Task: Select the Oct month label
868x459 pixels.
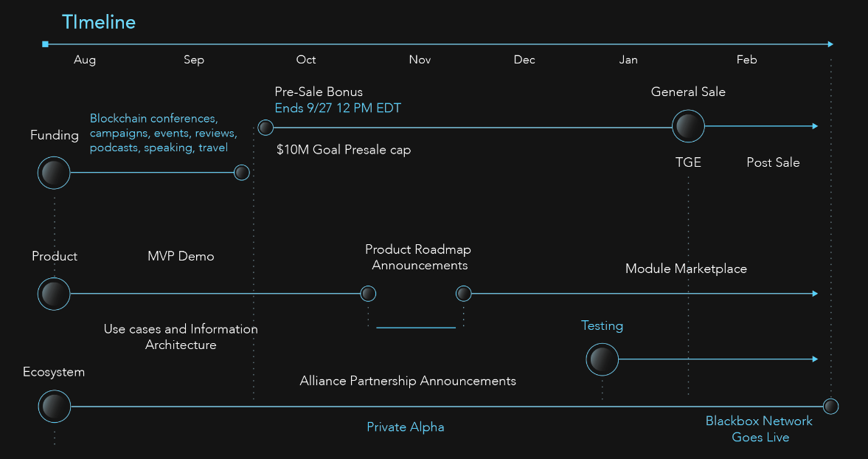Action: click(x=306, y=60)
